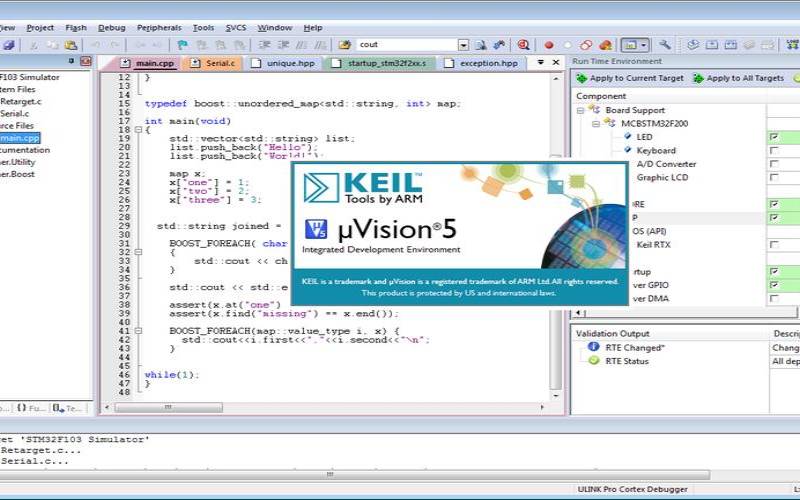
Task: Click the Kill all breakpoints icon
Action: point(606,45)
